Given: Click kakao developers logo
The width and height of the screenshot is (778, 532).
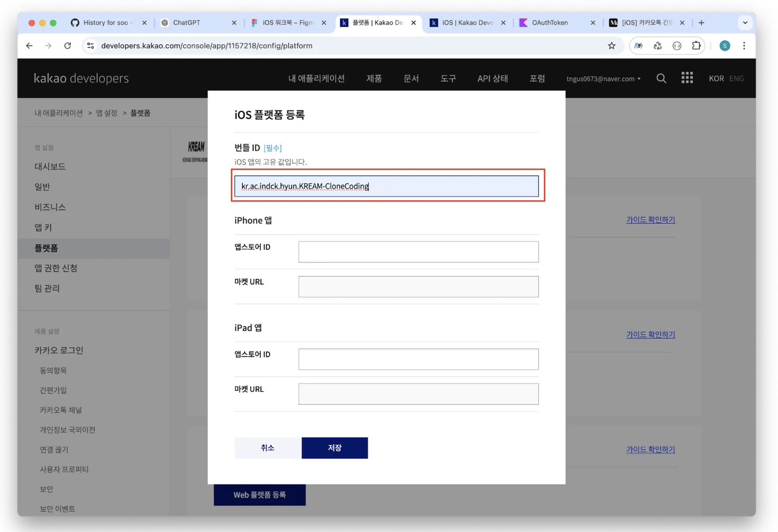Looking at the screenshot, I should (81, 78).
